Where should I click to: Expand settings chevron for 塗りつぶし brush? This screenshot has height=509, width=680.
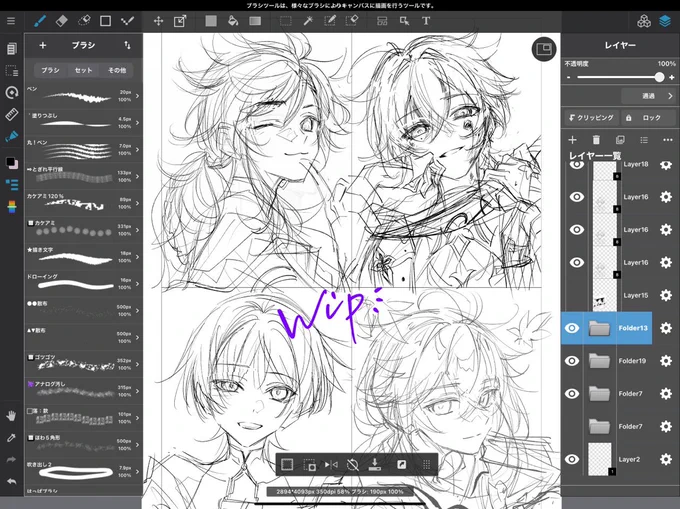click(137, 123)
